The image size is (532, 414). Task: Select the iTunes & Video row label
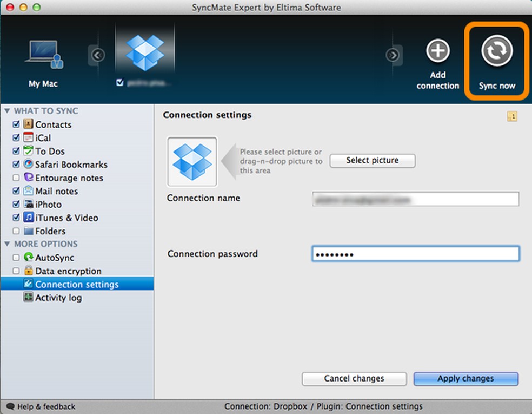pos(66,218)
